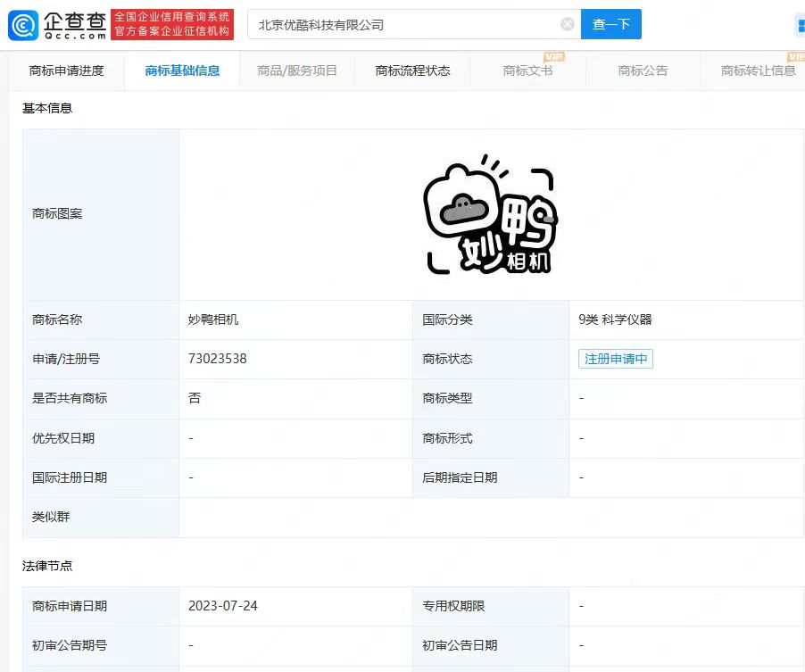Click the 注册申请中 status tag

click(615, 359)
